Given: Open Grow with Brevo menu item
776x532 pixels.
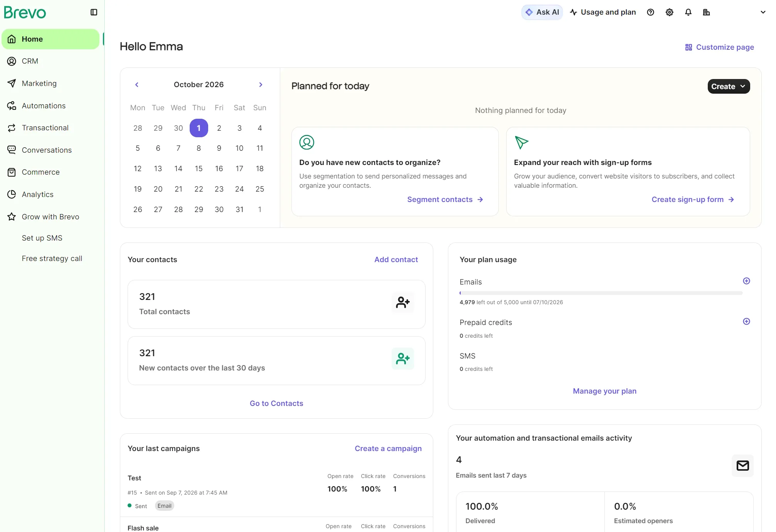Looking at the screenshot, I should click(50, 217).
